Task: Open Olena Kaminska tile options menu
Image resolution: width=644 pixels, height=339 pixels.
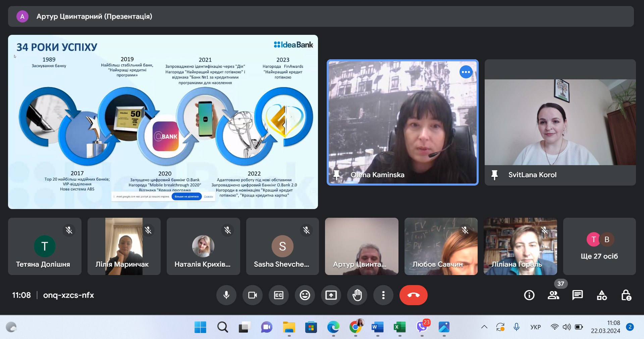Action: [x=466, y=72]
